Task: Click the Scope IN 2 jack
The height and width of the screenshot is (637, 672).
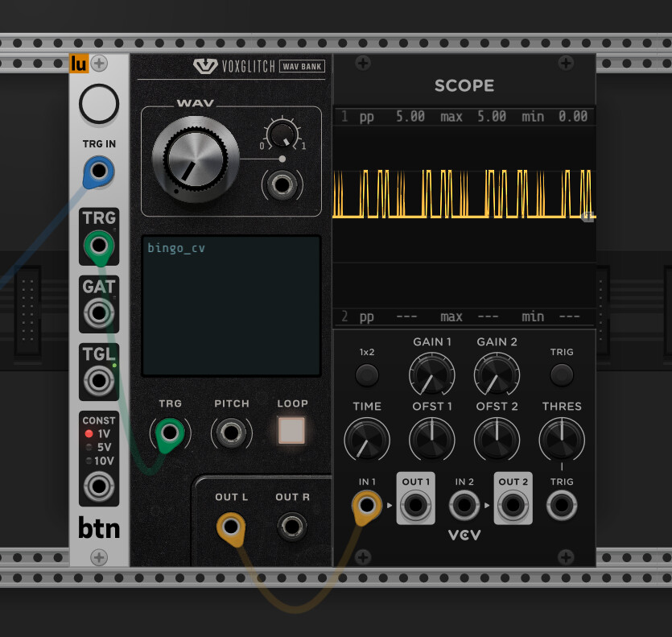Action: (464, 505)
